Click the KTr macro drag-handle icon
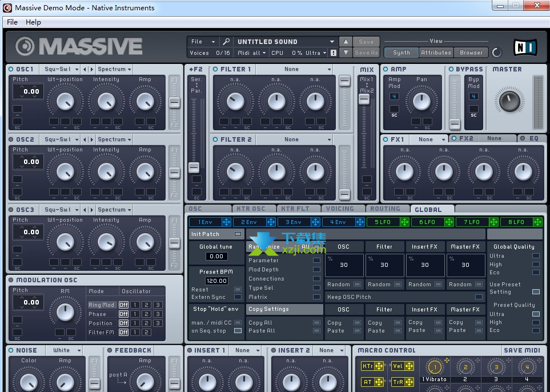Image resolution: width=550 pixels, height=392 pixels. tap(379, 366)
